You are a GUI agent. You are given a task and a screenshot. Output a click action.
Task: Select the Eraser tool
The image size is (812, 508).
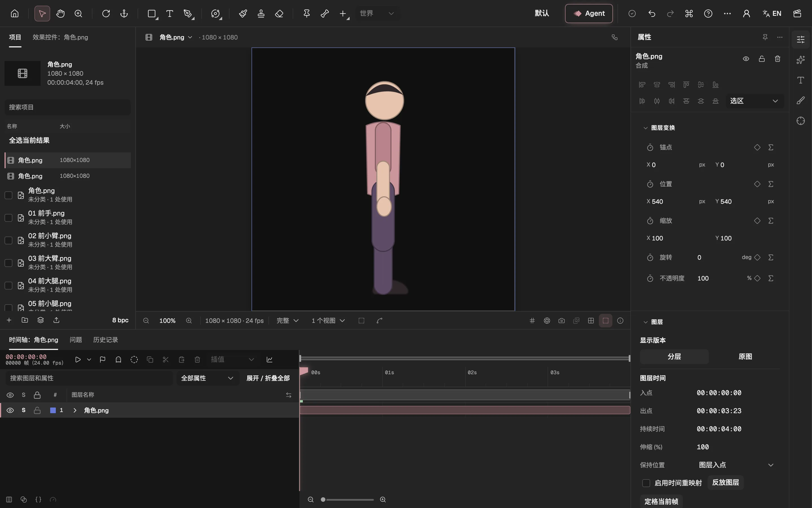pyautogui.click(x=279, y=14)
